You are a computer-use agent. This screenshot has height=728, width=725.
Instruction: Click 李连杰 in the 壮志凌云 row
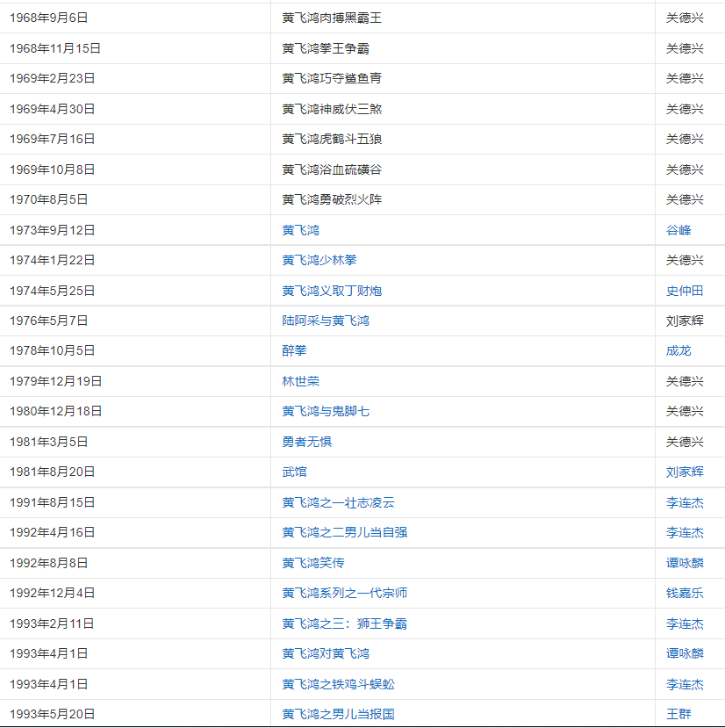[685, 503]
